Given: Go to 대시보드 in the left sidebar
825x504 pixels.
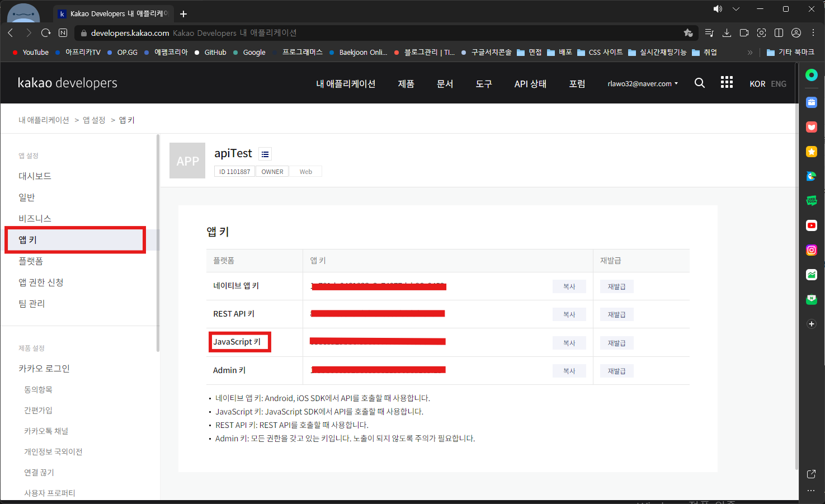Looking at the screenshot, I should [35, 176].
